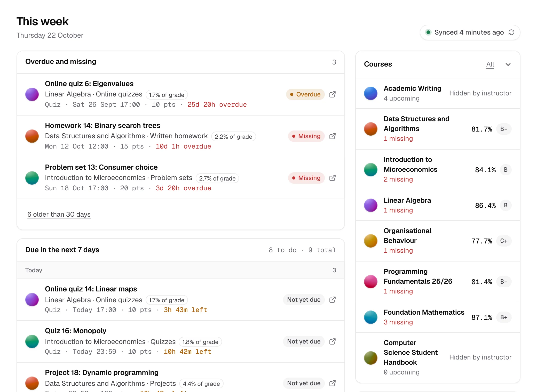
Task: Click 25d 20h overdue text
Action: pos(217,105)
